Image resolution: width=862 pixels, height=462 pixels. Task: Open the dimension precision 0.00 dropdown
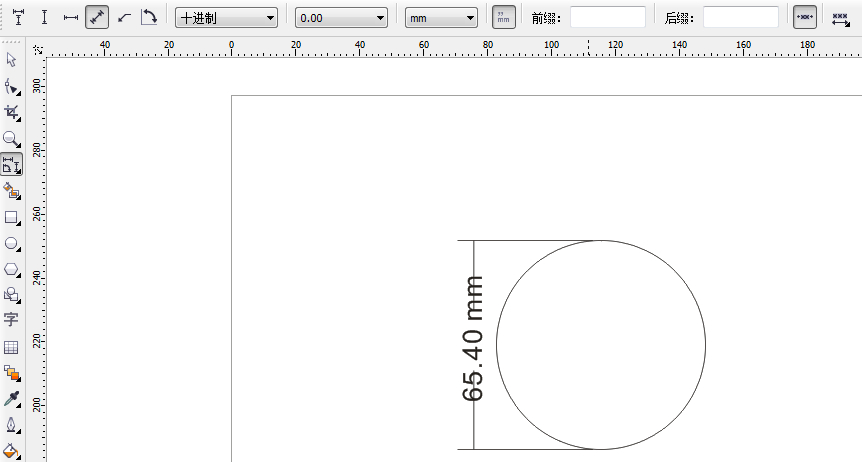tap(341, 18)
